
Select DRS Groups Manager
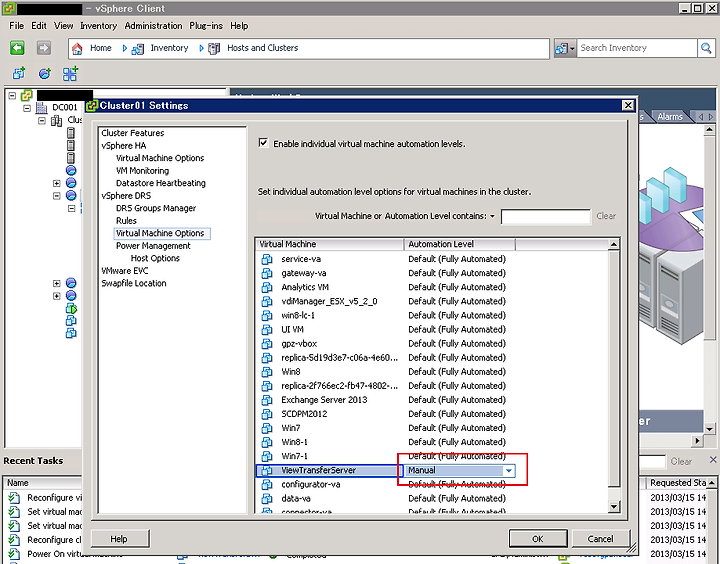(156, 209)
